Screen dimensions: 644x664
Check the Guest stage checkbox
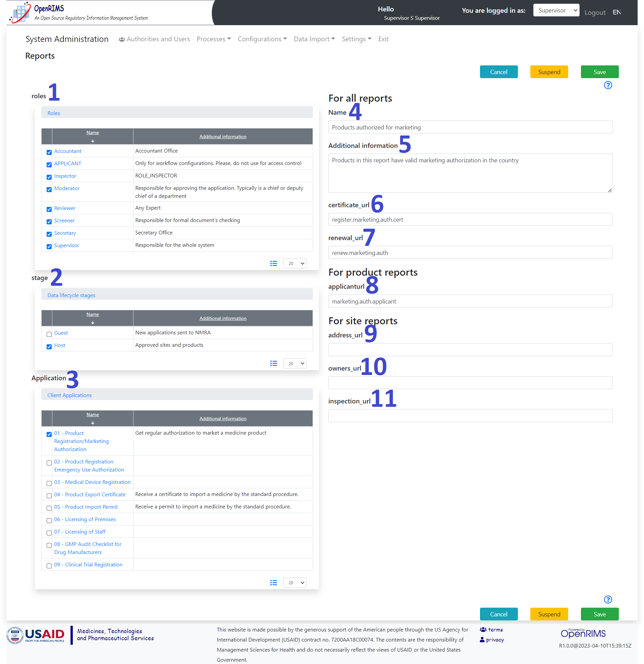[x=49, y=334]
